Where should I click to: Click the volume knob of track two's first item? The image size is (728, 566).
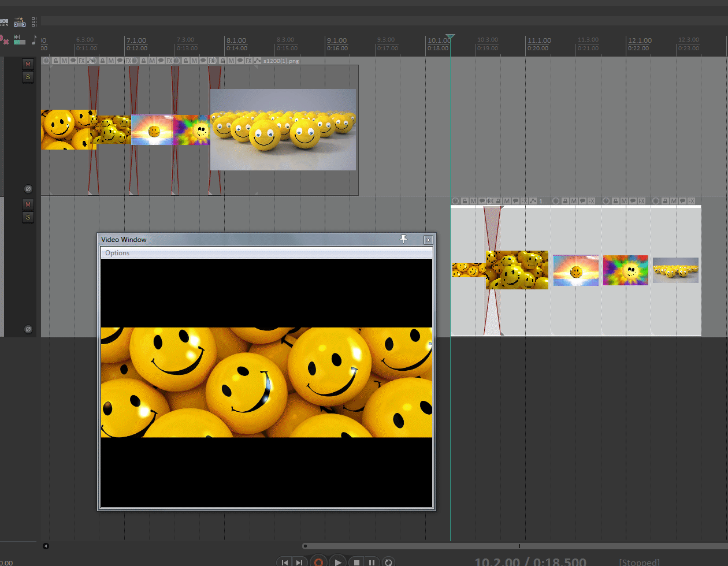(455, 201)
